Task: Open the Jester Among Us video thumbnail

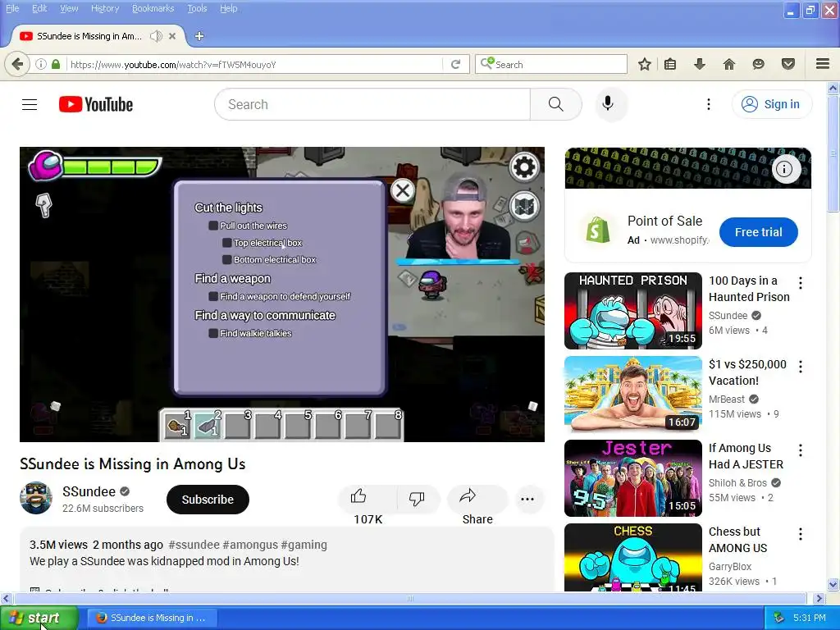Action: [x=632, y=478]
